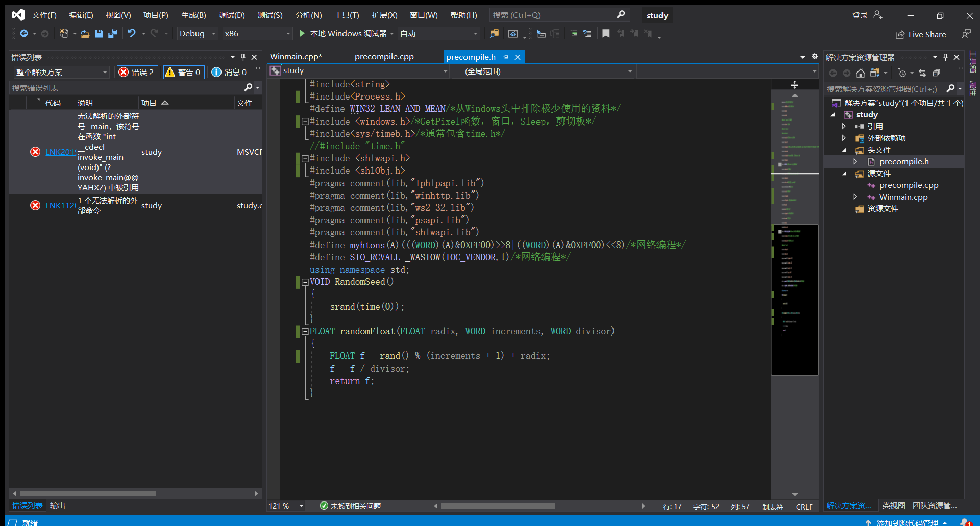This screenshot has width=980, height=526.
Task: Click the find in files icon
Action: 494,34
